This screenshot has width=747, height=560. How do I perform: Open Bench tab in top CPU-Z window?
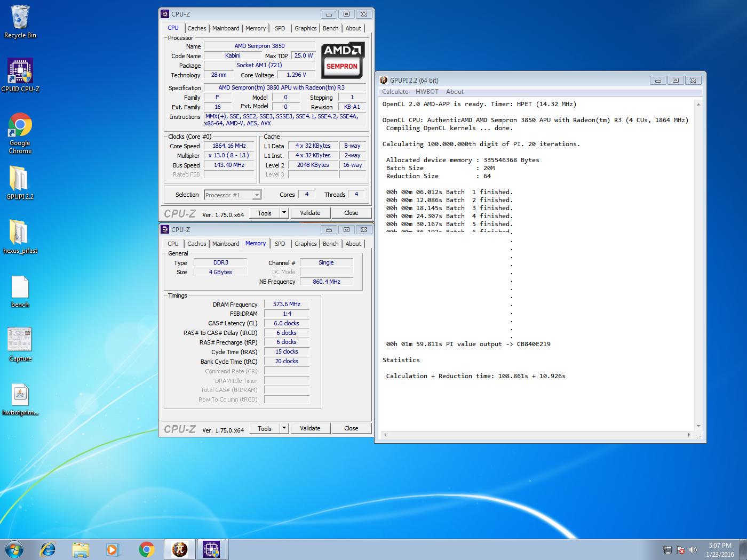[331, 28]
